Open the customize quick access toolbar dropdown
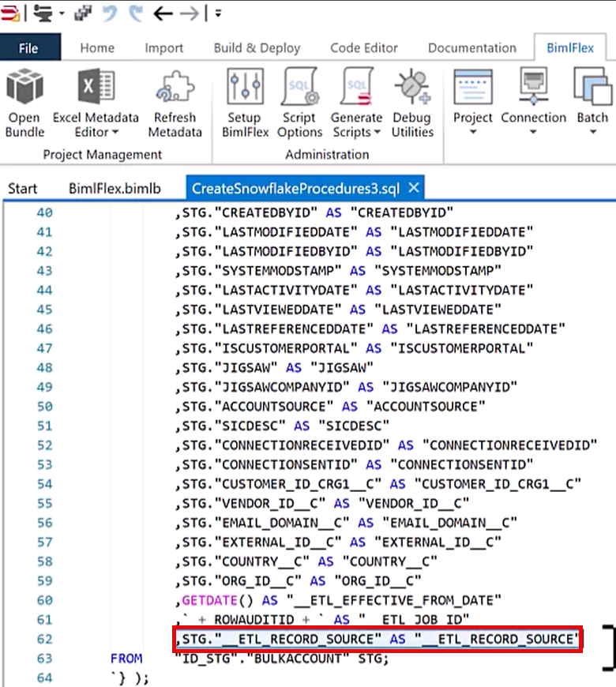 click(x=218, y=13)
